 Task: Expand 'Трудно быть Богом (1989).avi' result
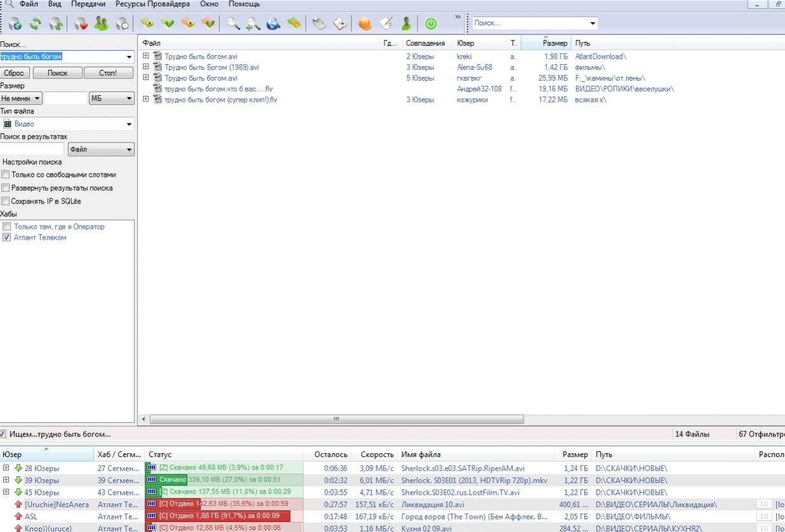146,67
